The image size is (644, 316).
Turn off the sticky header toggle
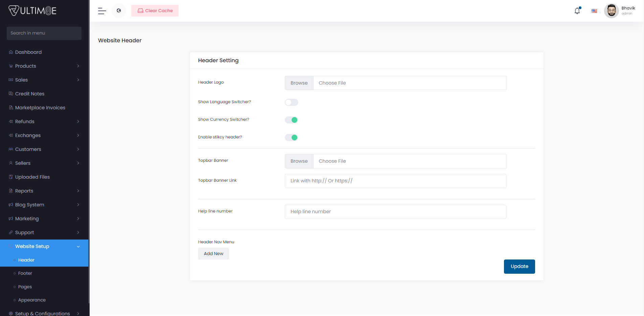click(x=291, y=137)
